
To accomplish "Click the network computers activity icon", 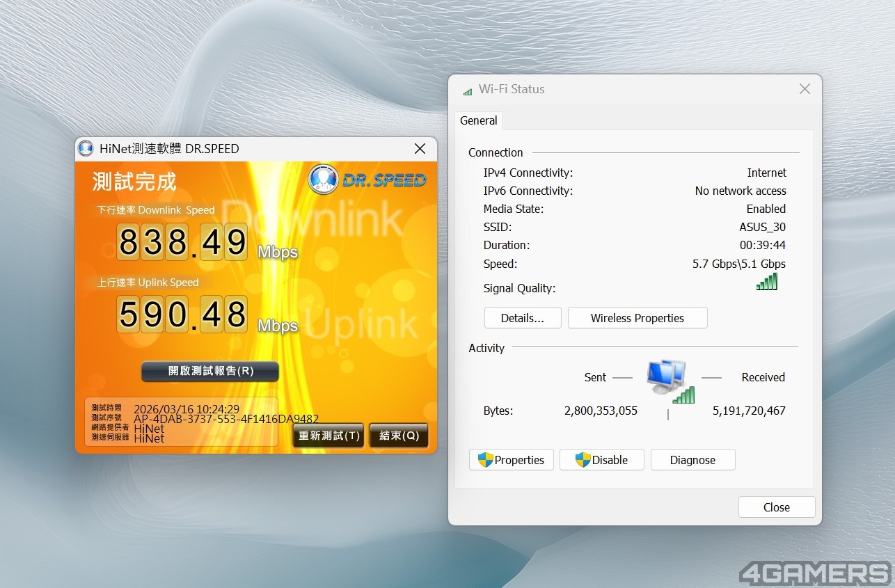I will coord(667,380).
